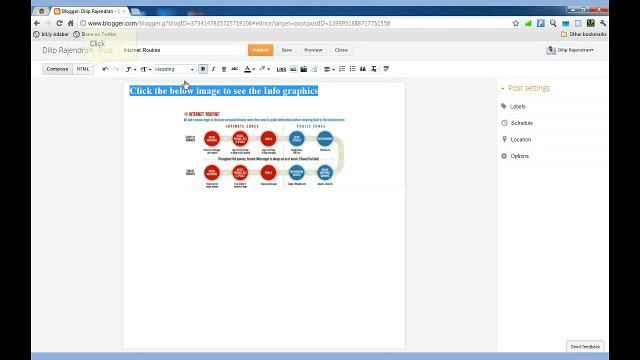Viewport: 640px width, 360px height.
Task: Redo the last undone edit
Action: coord(116,69)
